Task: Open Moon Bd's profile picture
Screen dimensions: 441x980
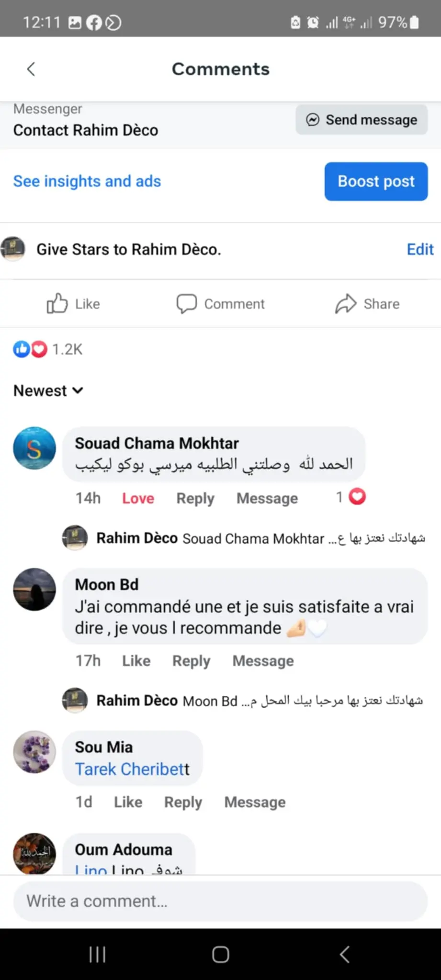Action: 34,589
